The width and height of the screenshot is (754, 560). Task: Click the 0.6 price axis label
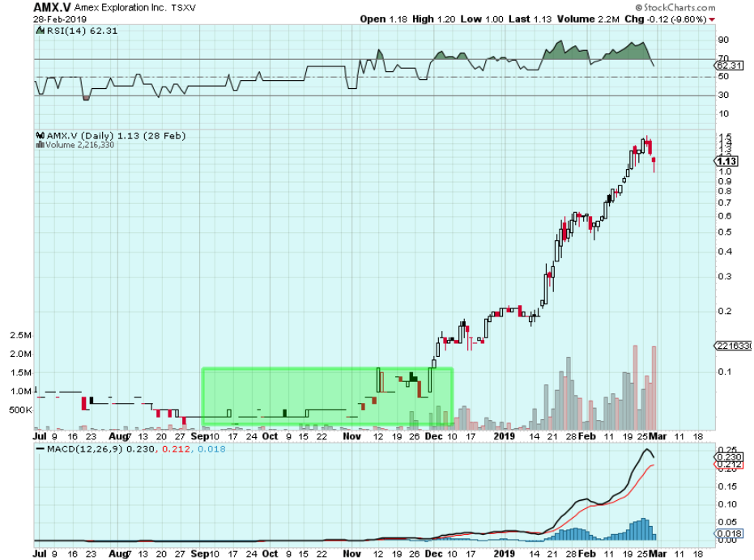click(725, 216)
